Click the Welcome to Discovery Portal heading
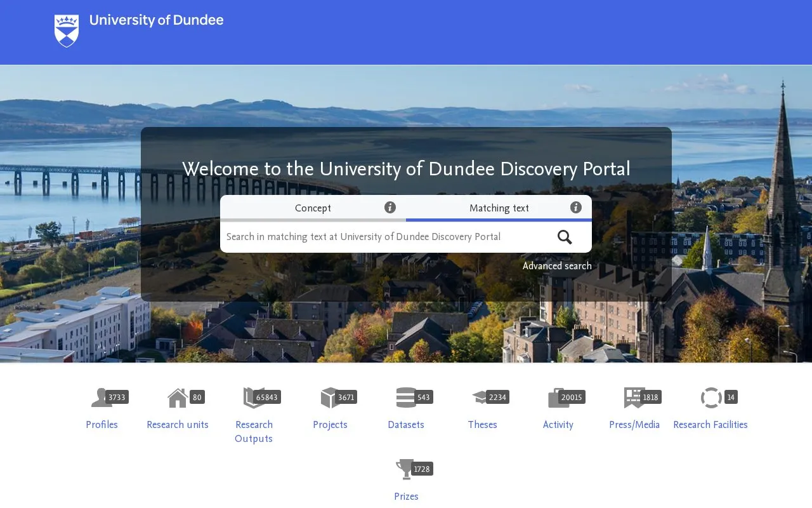This screenshot has height=508, width=812. point(406,170)
